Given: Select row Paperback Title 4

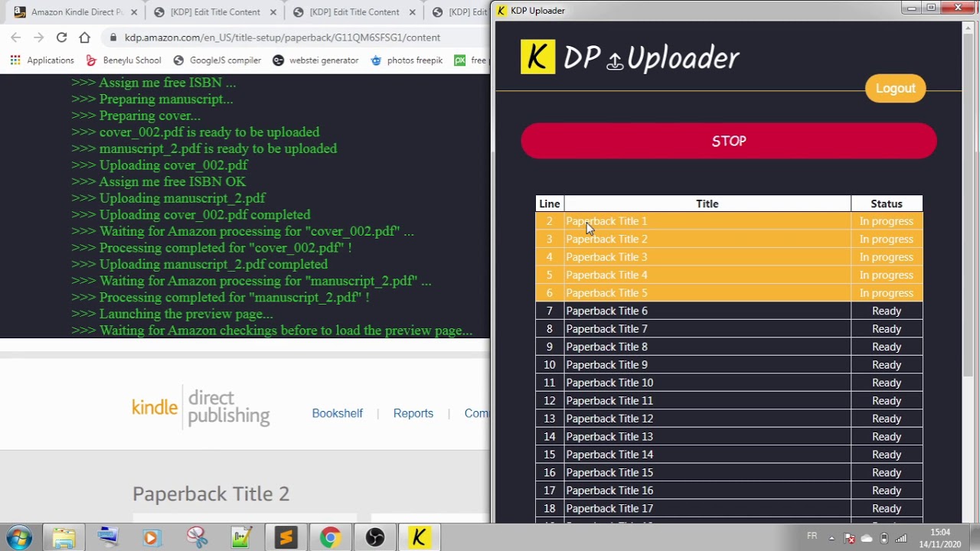Looking at the screenshot, I should point(729,275).
